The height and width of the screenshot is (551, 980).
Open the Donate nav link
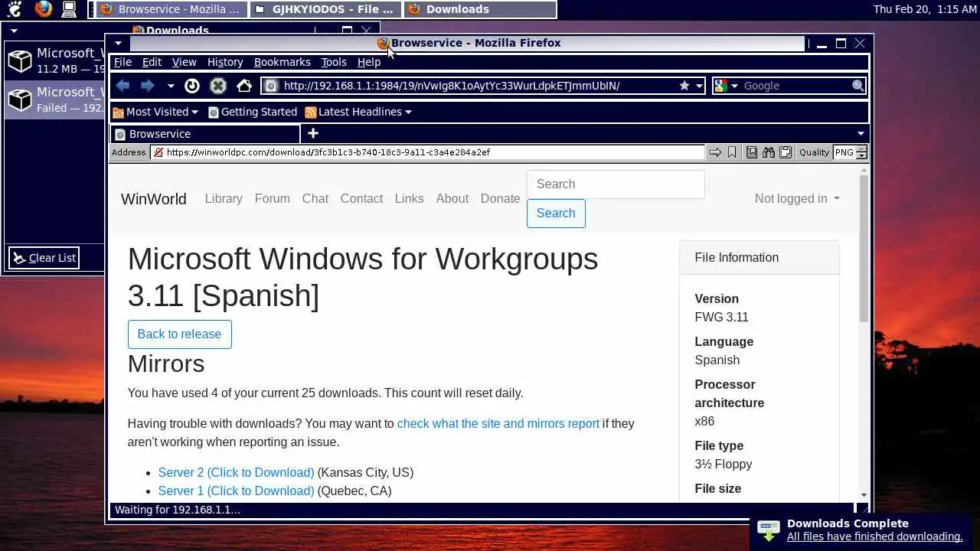click(x=501, y=198)
